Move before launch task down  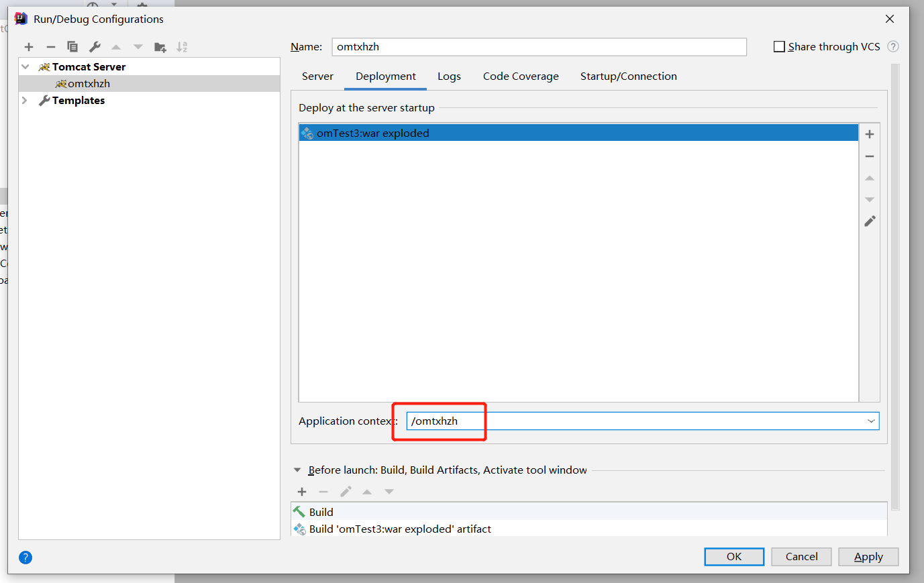coord(389,492)
